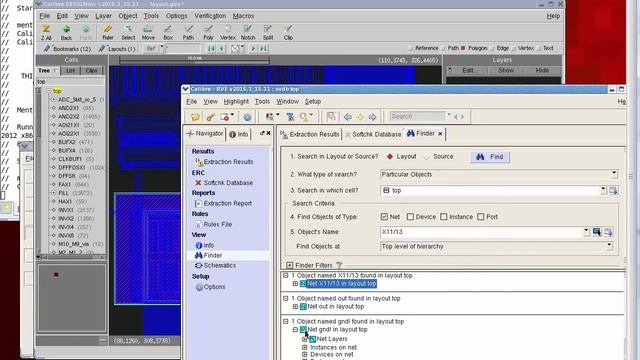This screenshot has width=640, height=360.
Task: Toggle the Net checkbox
Action: click(384, 217)
